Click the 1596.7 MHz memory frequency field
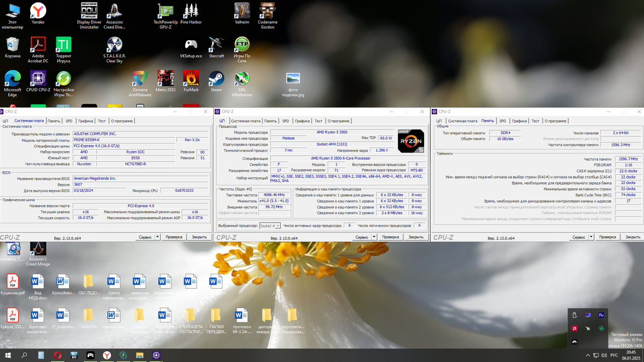This screenshot has width=644, height=362. click(627, 159)
